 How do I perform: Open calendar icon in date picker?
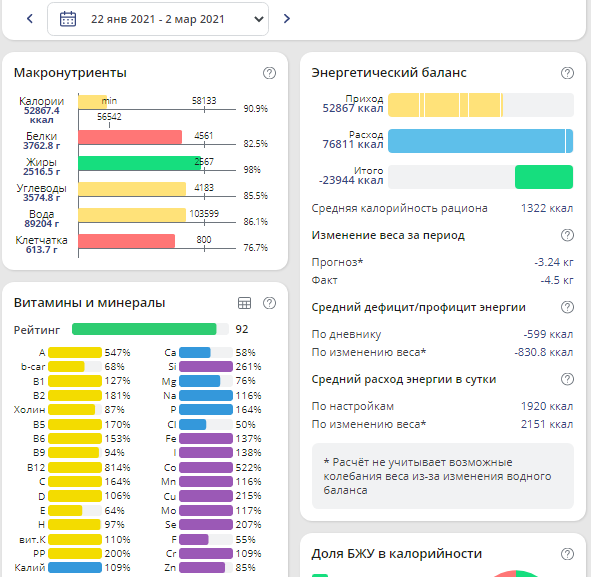[68, 19]
